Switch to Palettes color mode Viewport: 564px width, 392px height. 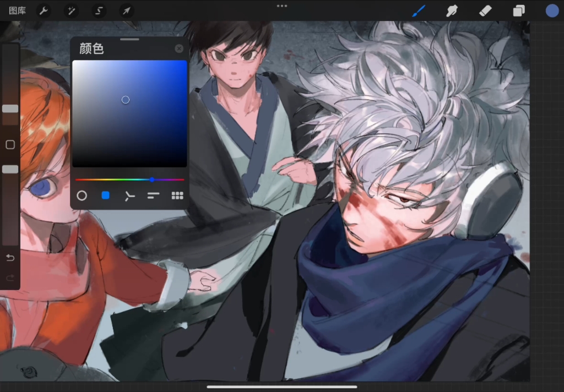click(177, 195)
